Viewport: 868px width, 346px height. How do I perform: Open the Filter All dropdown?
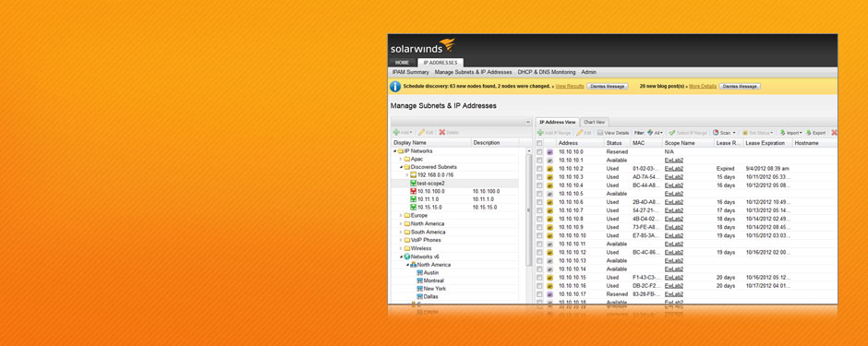[x=655, y=133]
